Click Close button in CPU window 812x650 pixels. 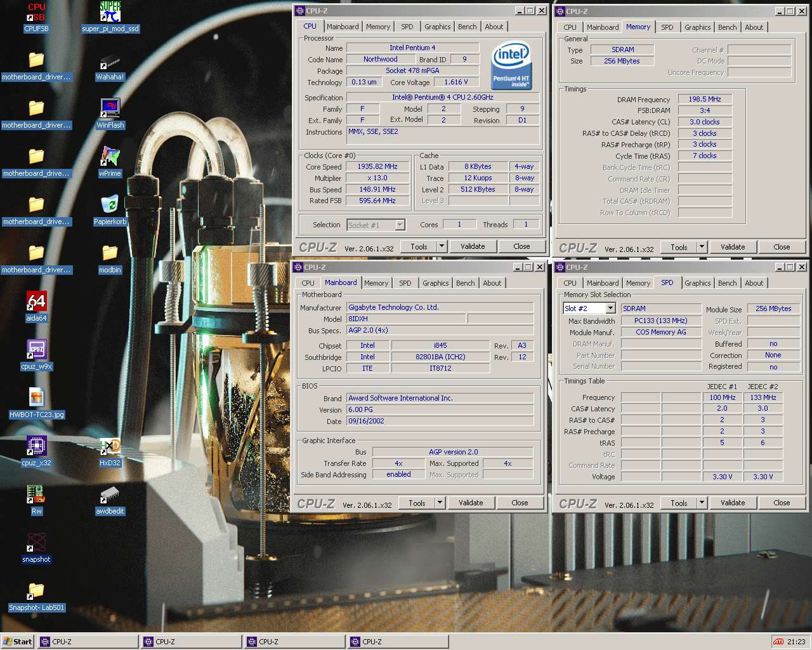pyautogui.click(x=522, y=246)
